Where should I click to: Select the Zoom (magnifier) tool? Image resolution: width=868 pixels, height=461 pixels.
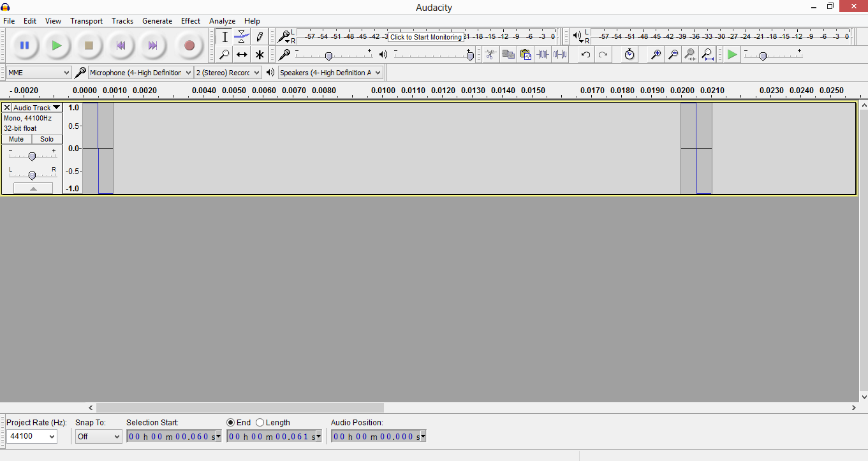[224, 55]
